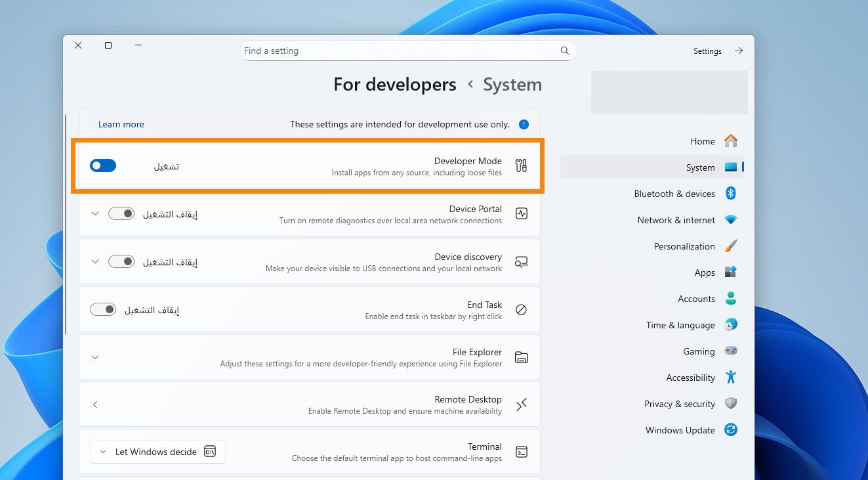This screenshot has width=868, height=480.
Task: Click the Apps icon in sidebar
Action: point(731,272)
